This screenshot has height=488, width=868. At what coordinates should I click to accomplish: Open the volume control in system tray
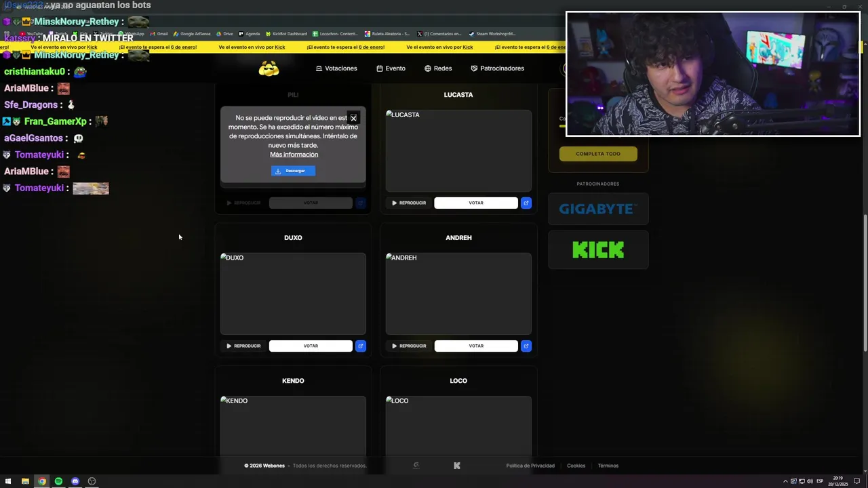coord(810,481)
